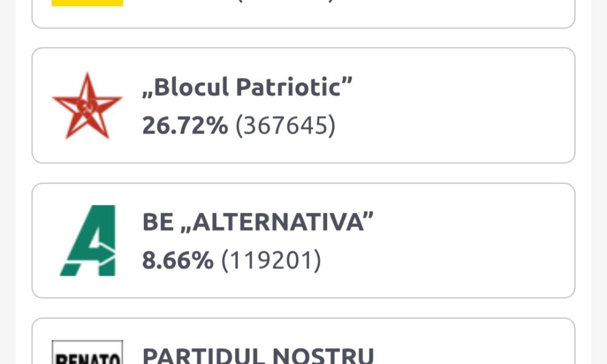Select the Partidul Nostru result card

pyautogui.click(x=303, y=341)
